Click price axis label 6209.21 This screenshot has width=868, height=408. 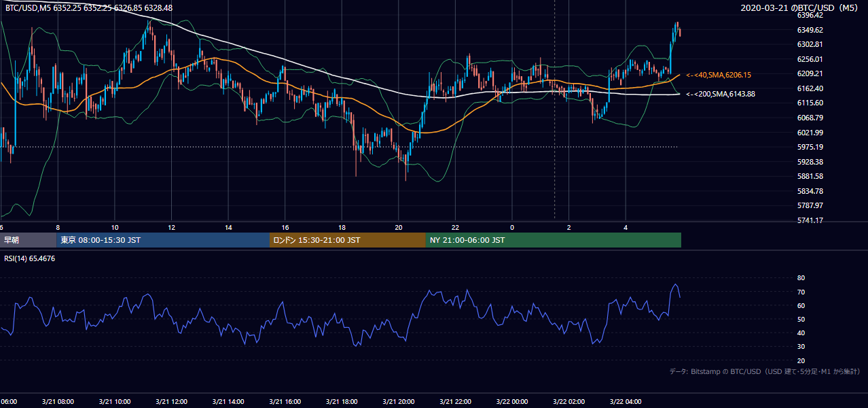pos(810,73)
